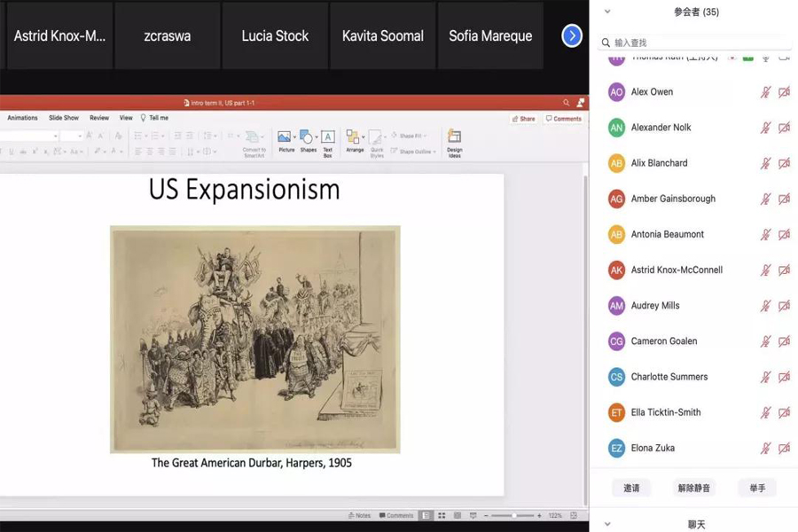The image size is (798, 532).
Task: Toggle Alex Owen's muted microphone
Action: pos(765,92)
